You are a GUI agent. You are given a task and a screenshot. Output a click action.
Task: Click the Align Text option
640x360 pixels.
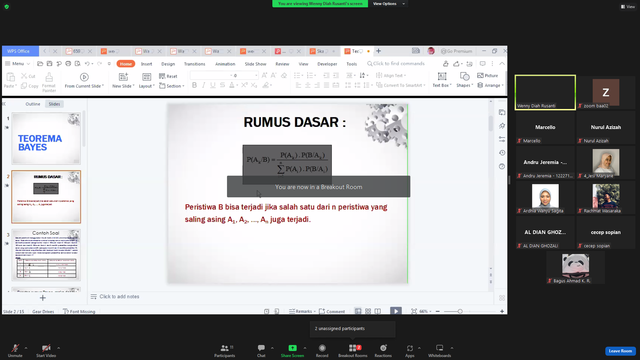click(x=391, y=76)
